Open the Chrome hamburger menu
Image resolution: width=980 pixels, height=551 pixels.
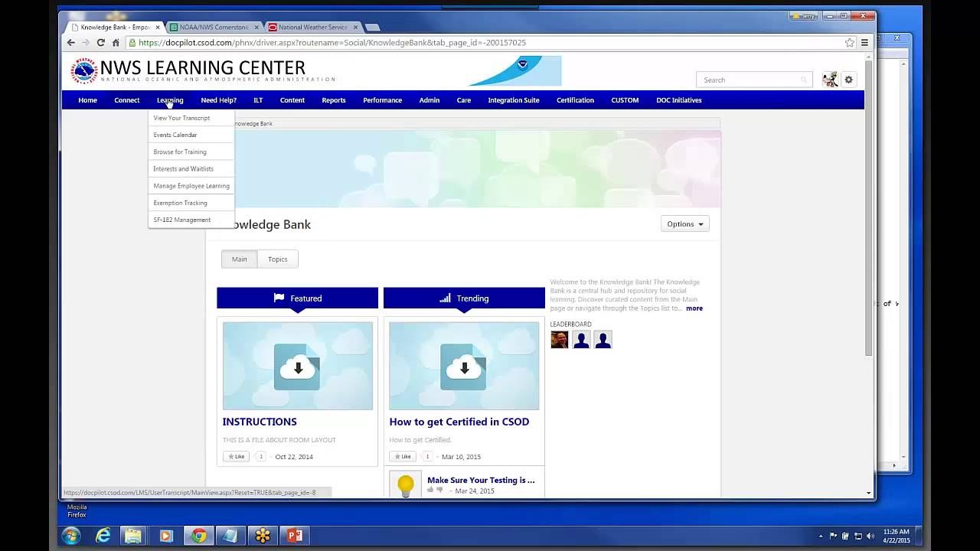(x=864, y=43)
